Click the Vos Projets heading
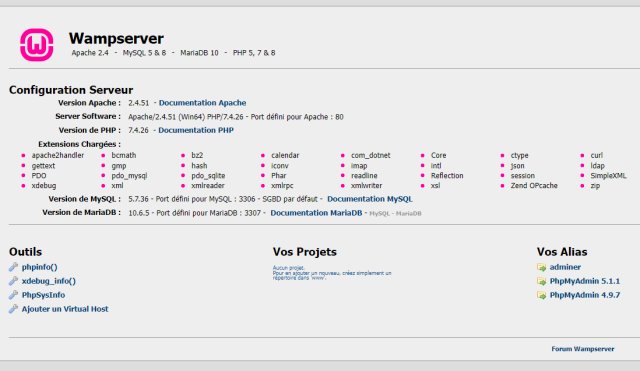Image resolution: width=640 pixels, height=371 pixels. 304,252
